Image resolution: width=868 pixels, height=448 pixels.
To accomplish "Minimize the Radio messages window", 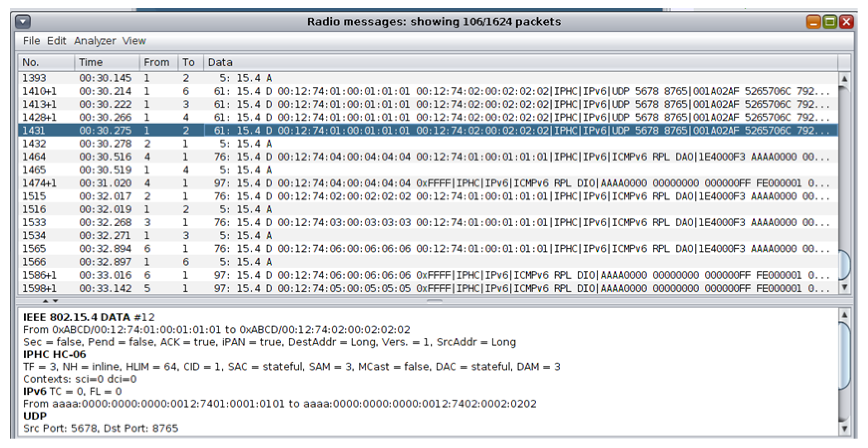I will click(x=813, y=22).
